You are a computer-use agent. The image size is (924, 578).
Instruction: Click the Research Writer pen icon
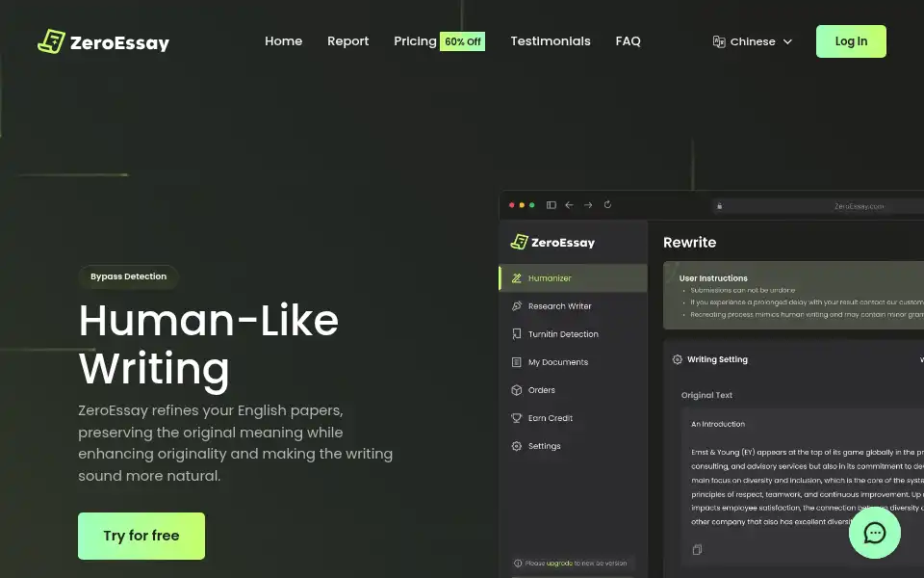pos(516,306)
